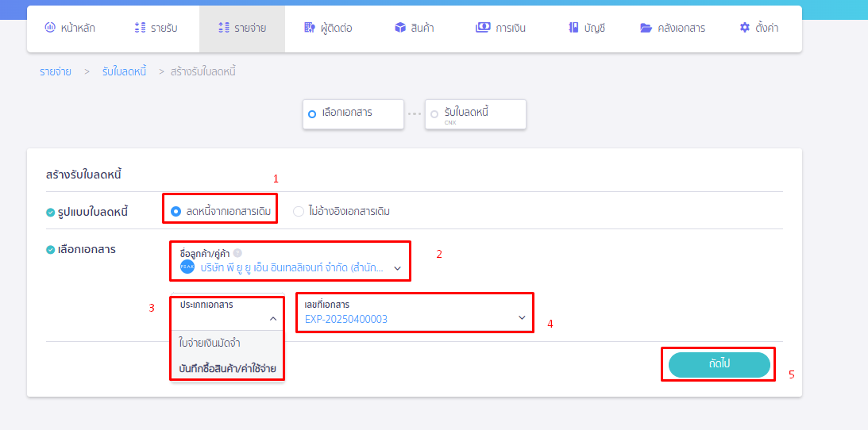
Task: Choose ใบจ่ายเงินมัดจำ from the list
Action: point(210,344)
